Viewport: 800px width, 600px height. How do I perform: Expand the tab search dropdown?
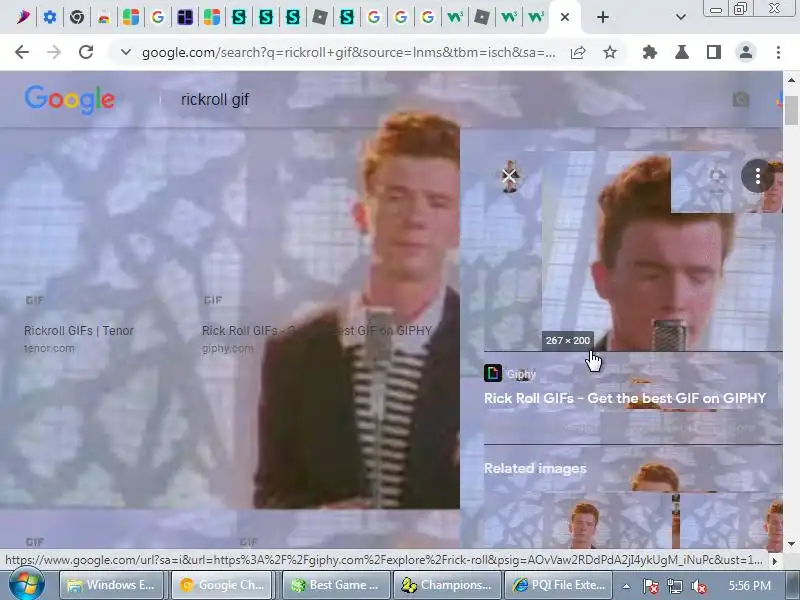click(x=681, y=17)
